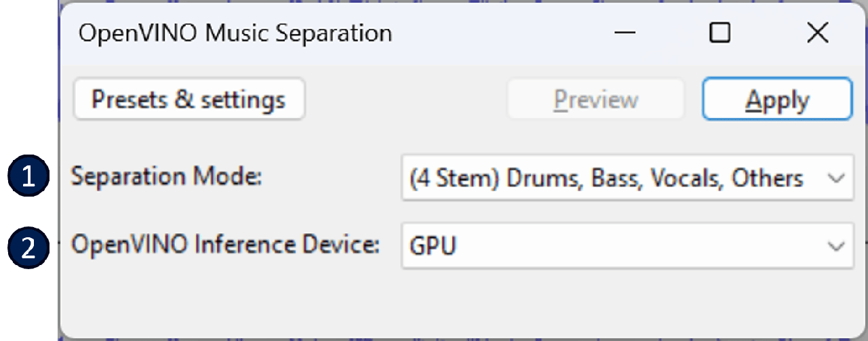The height and width of the screenshot is (341, 868).
Task: Expand the OpenVINO Inference Device combo box
Action: (627, 245)
